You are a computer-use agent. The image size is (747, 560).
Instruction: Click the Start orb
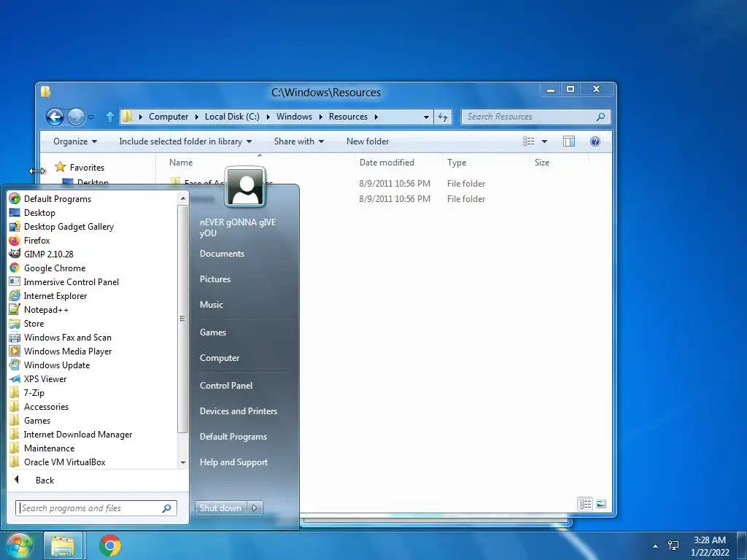(19, 545)
